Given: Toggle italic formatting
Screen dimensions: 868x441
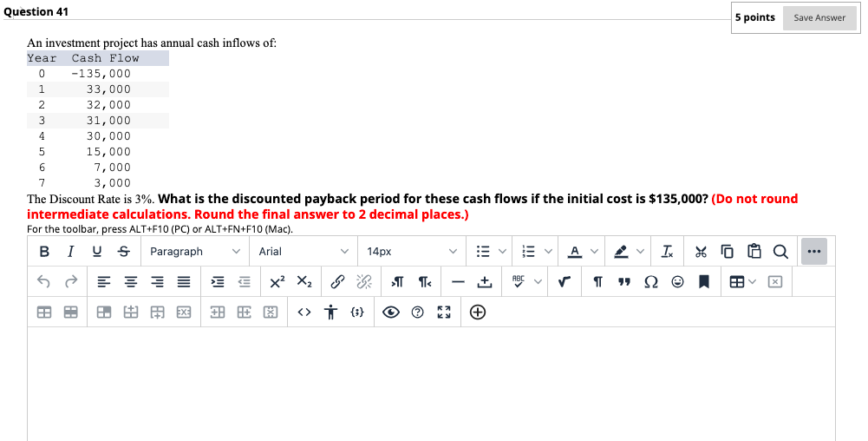Looking at the screenshot, I should tap(70, 252).
